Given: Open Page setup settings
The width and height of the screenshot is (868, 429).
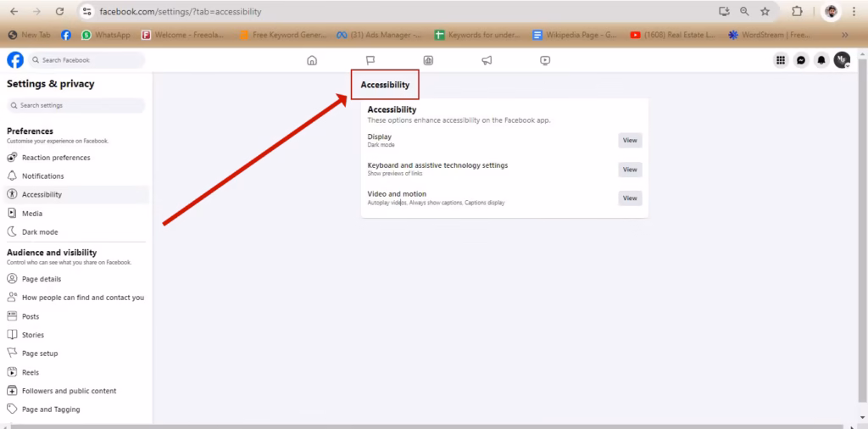Looking at the screenshot, I should [77, 354].
